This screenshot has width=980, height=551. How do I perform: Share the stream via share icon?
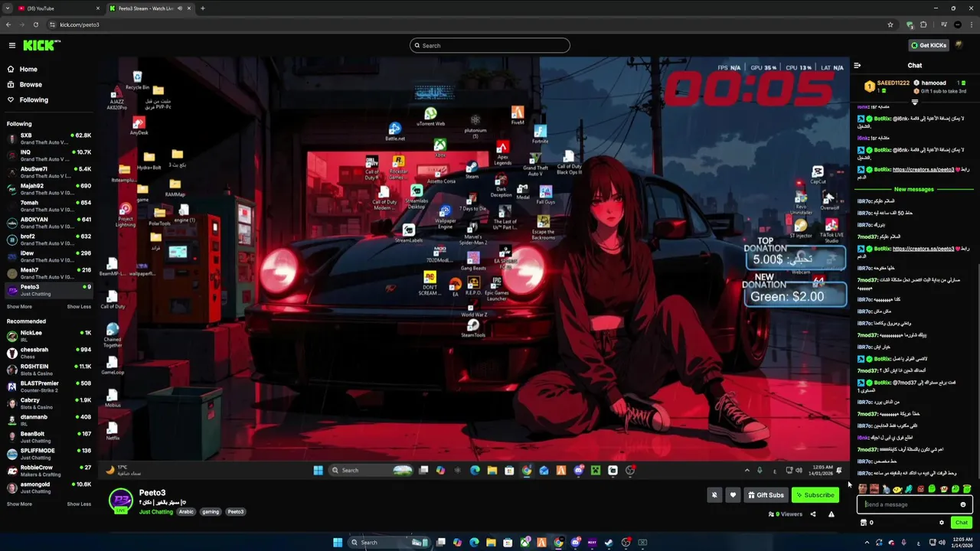pos(813,514)
